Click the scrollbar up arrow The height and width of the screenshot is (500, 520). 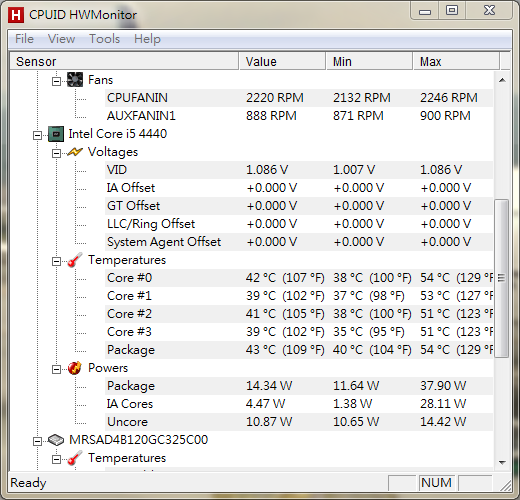[x=502, y=80]
